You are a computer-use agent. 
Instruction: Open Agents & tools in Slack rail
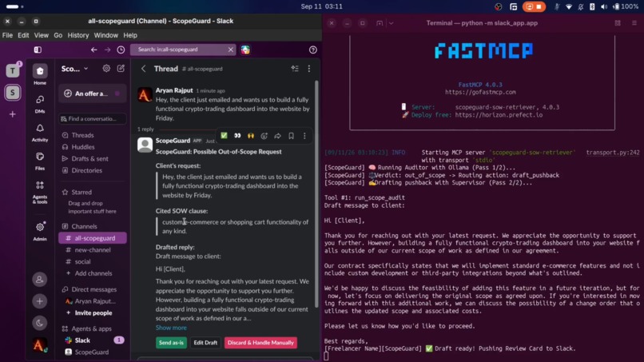pos(40,192)
